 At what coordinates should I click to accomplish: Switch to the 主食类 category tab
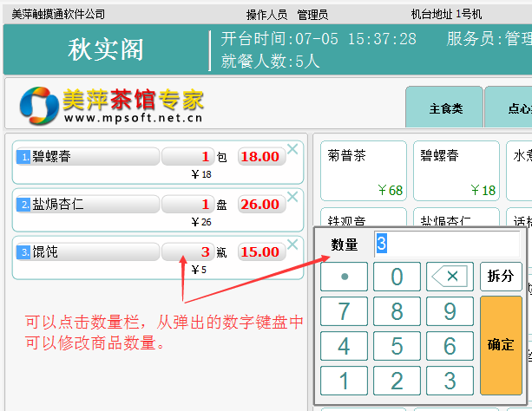(x=445, y=109)
